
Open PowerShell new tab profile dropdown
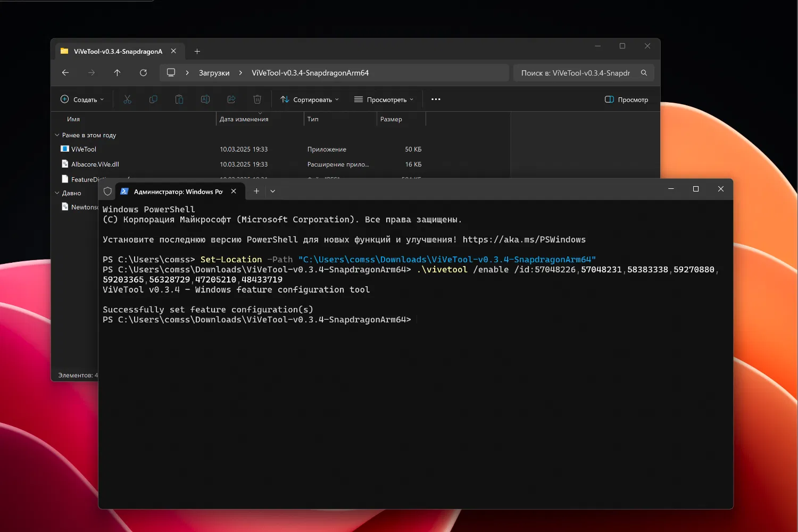tap(273, 192)
